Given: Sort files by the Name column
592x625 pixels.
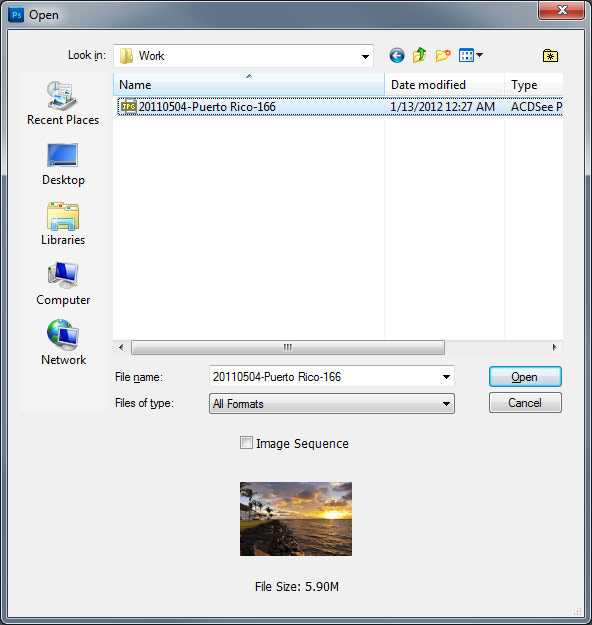Looking at the screenshot, I should 249,85.
